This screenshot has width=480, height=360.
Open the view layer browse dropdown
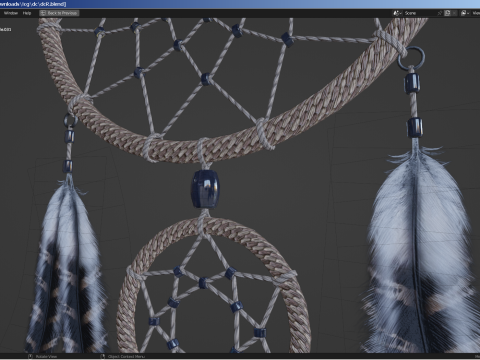(465, 13)
